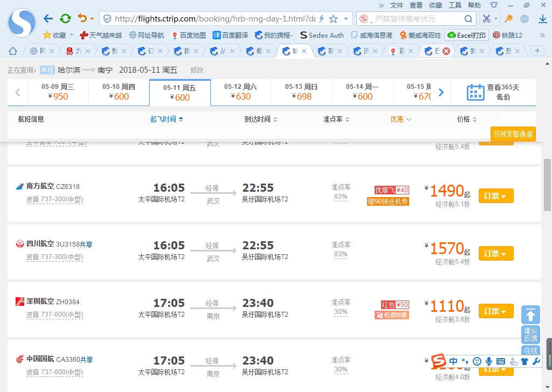Viewport: 552px width, 392px height.
Task: Open the downloads arrow icon
Action: point(543,19)
